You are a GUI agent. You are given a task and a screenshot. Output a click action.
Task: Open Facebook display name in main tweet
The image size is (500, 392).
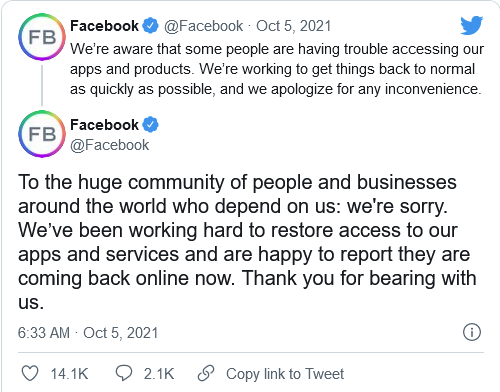tap(104, 125)
